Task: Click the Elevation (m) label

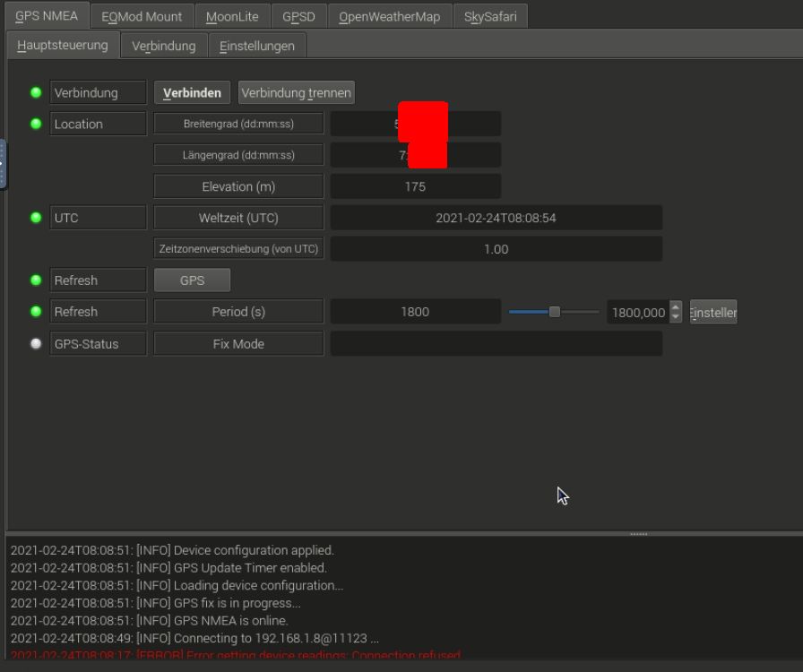Action: tap(238, 186)
